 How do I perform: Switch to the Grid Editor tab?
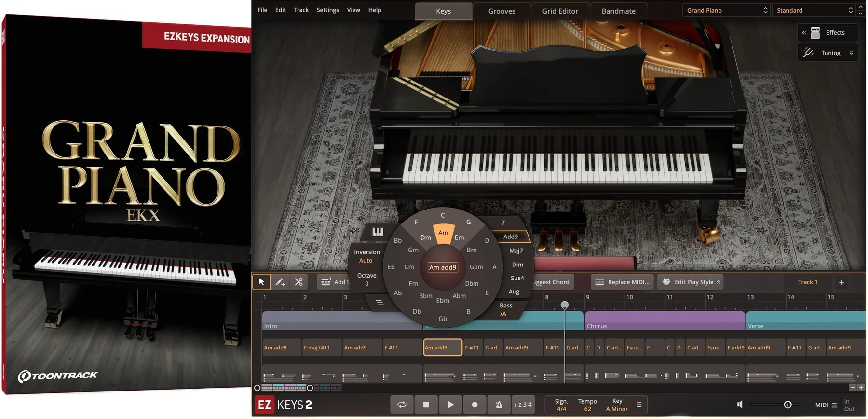click(x=560, y=11)
